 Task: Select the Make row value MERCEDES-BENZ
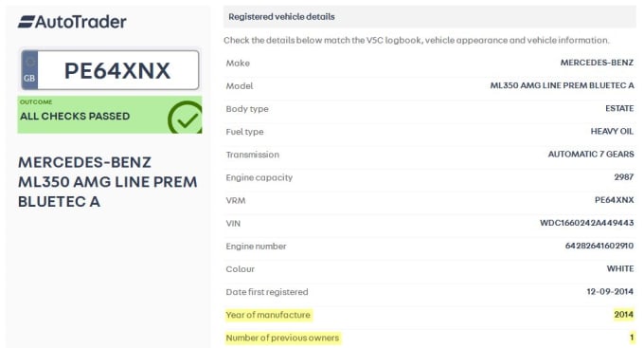point(597,63)
